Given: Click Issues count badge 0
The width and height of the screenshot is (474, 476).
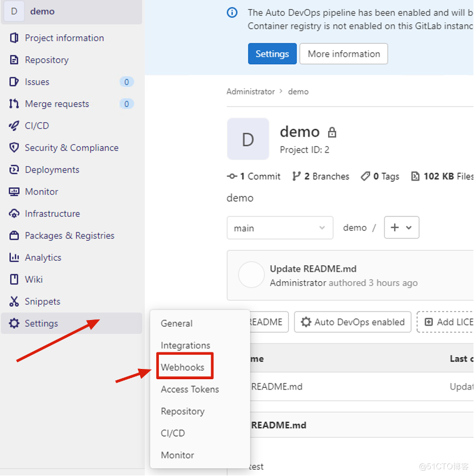Looking at the screenshot, I should tap(126, 81).
